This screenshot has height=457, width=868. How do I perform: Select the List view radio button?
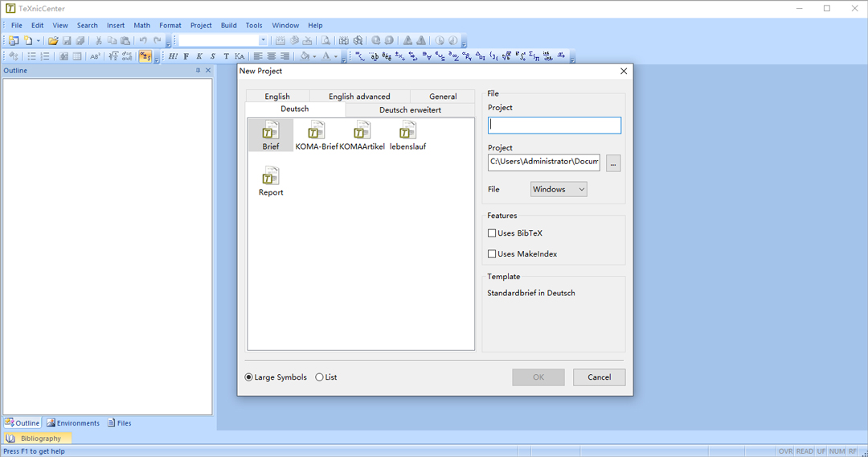click(319, 377)
